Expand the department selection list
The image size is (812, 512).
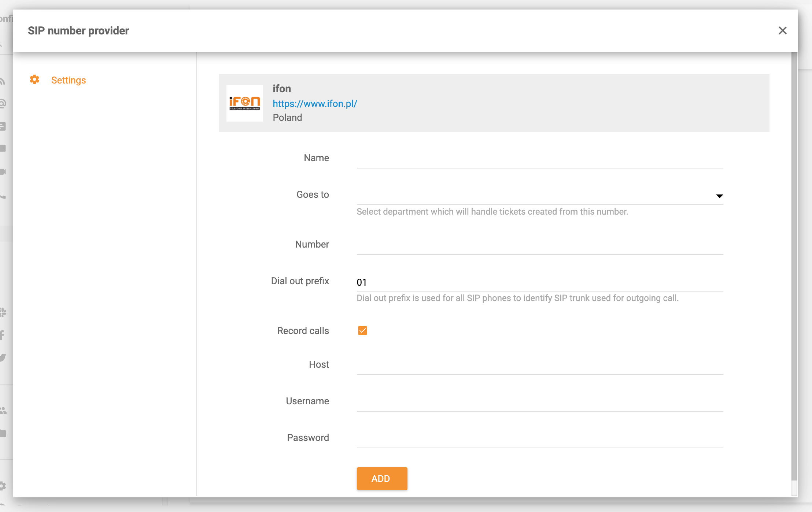[719, 196]
